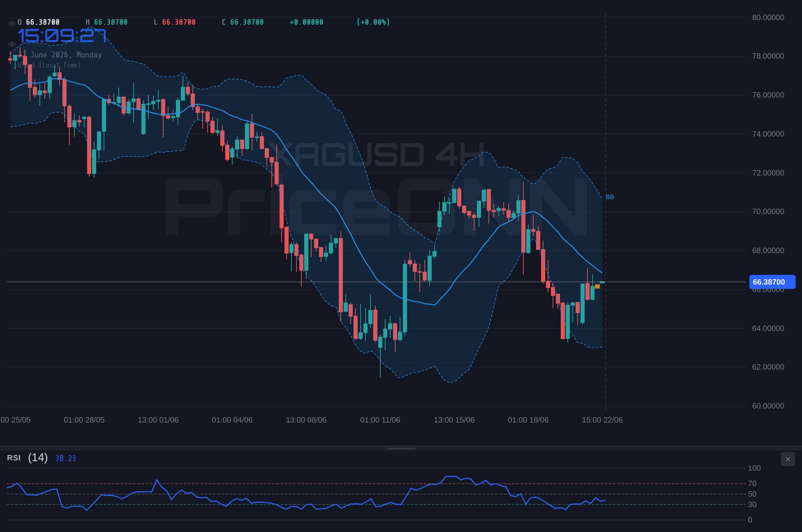Click the 15:00 22/06 time axis label
The height and width of the screenshot is (532, 802).
(602, 420)
